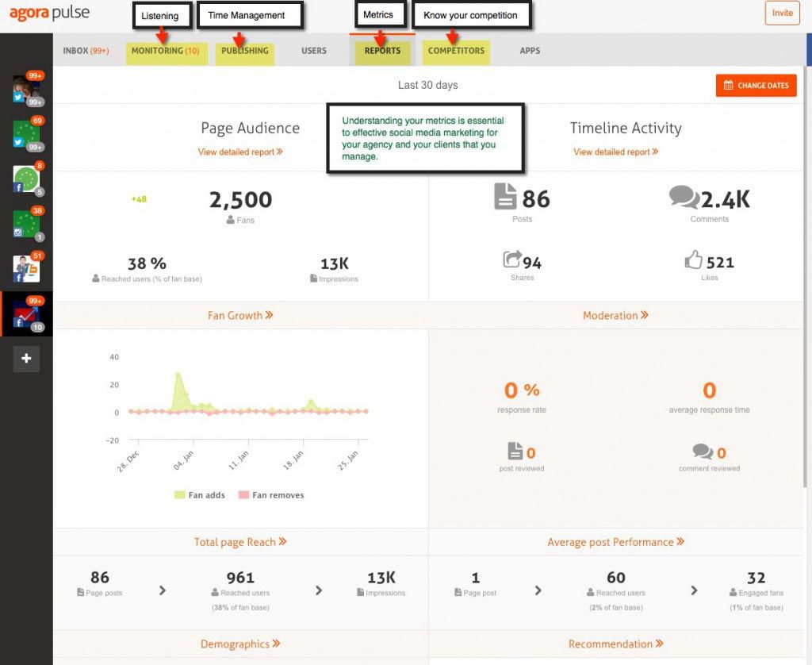Image resolution: width=812 pixels, height=665 pixels.
Task: Click the Shares arrow icon beside 94
Action: pos(512,259)
